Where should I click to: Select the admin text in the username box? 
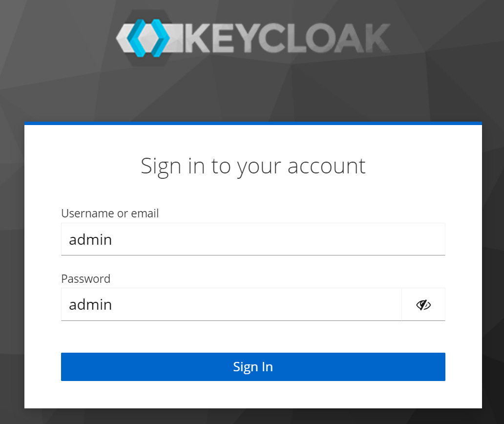point(90,239)
